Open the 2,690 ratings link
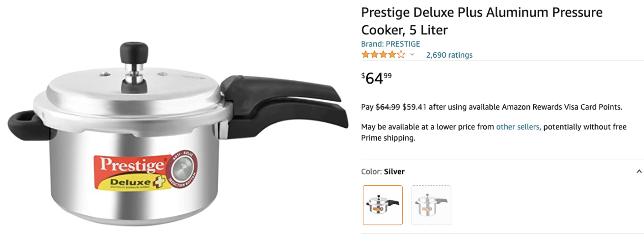This screenshot has width=644, height=235. 449,55
